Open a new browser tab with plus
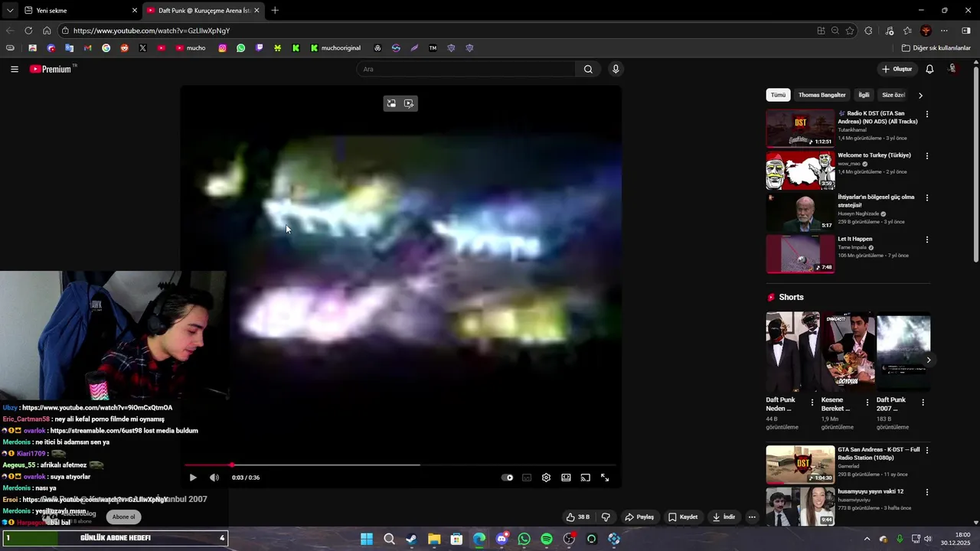This screenshot has height=551, width=980. [x=275, y=11]
